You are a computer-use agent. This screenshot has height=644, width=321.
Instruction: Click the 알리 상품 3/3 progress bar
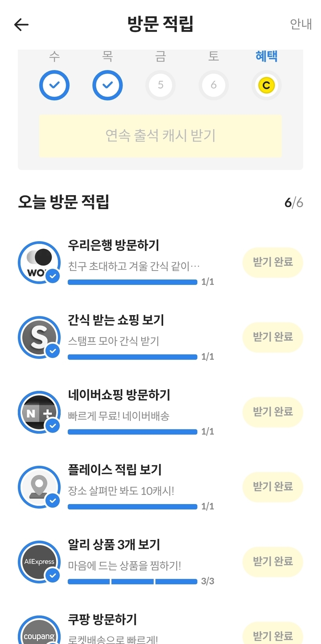click(132, 581)
